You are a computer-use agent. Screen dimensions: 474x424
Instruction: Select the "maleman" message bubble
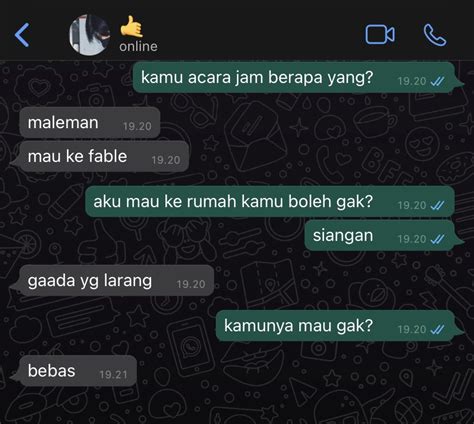tap(90, 123)
